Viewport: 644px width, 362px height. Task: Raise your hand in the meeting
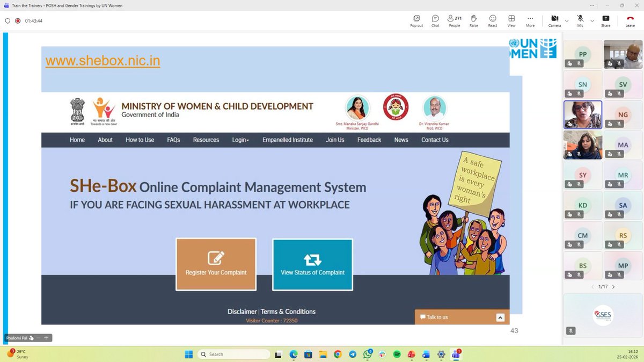[474, 20]
